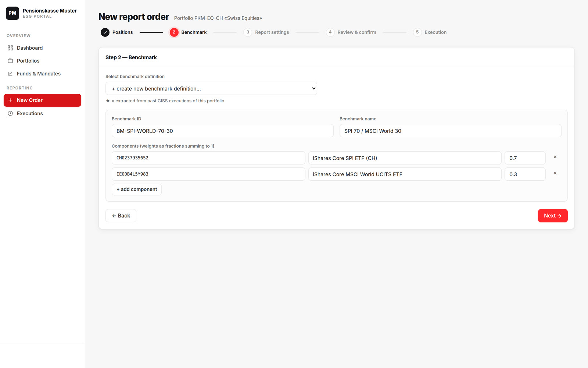Remove the iShares Core SPI ETF component

(x=555, y=157)
